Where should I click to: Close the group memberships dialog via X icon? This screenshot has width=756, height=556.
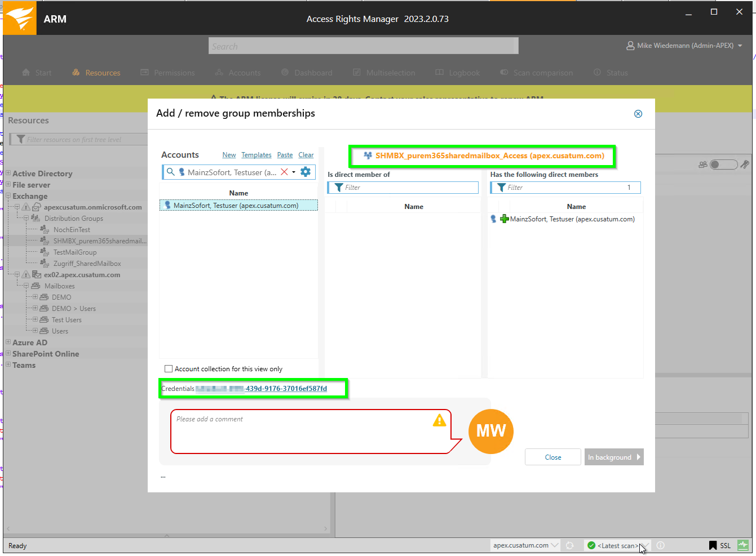[x=638, y=114]
